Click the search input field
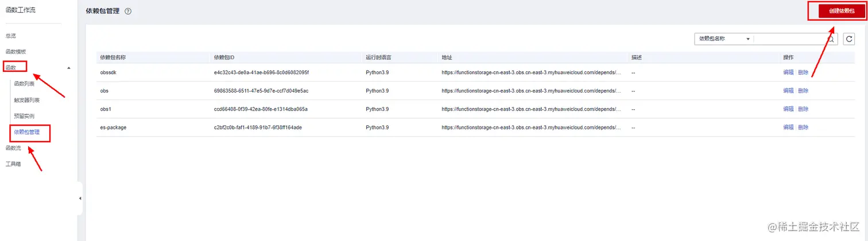The image size is (868, 241). (790, 39)
